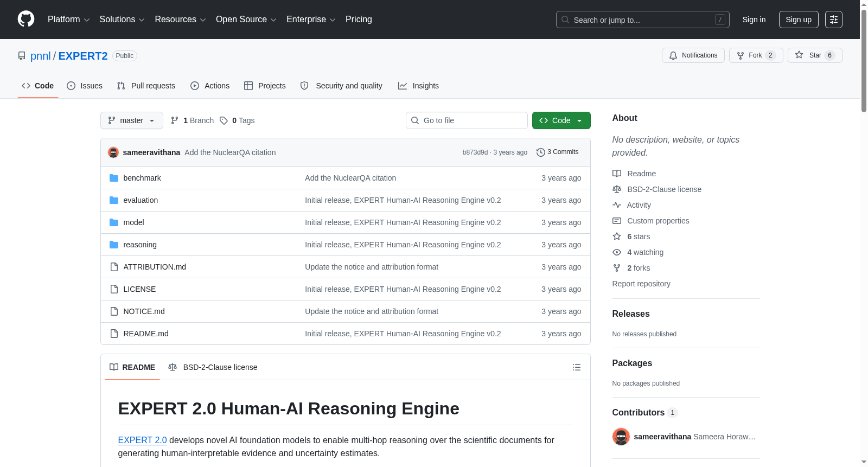Star the EXPERT2 repository
The height and width of the screenshot is (467, 868).
point(815,55)
